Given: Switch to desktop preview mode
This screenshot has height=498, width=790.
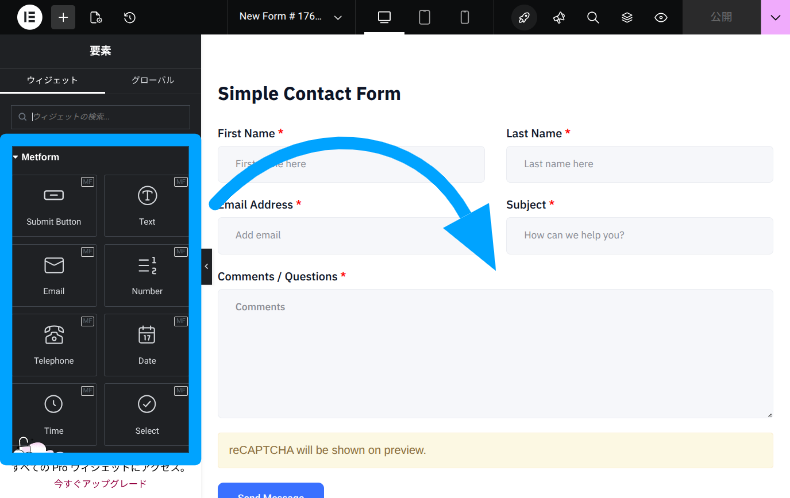Looking at the screenshot, I should pyautogui.click(x=384, y=17).
